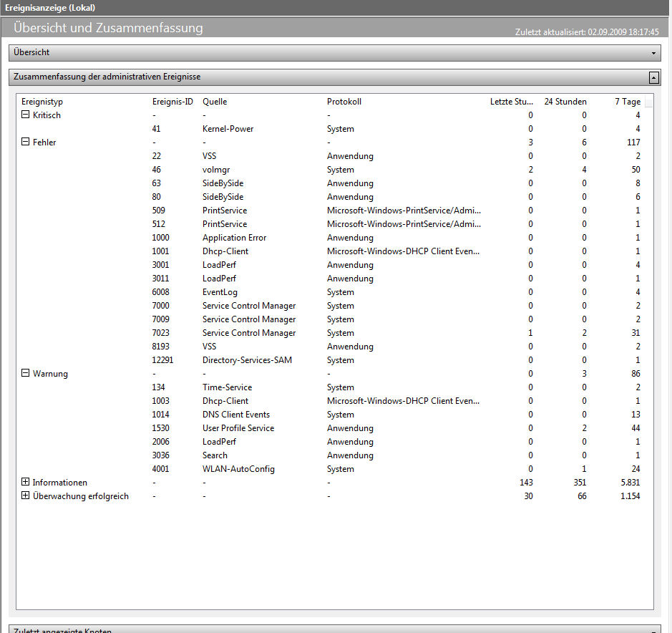Expand the Informationen event group
This screenshot has height=633, width=672.
25,482
